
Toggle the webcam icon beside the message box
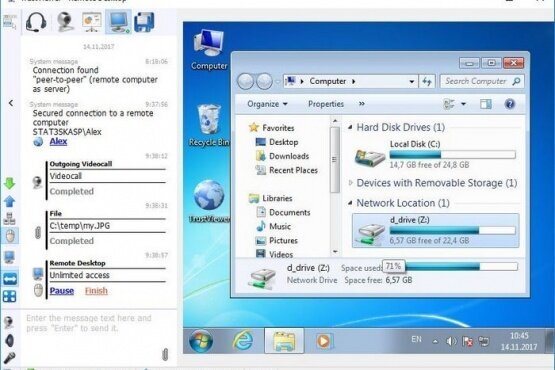coord(9,323)
